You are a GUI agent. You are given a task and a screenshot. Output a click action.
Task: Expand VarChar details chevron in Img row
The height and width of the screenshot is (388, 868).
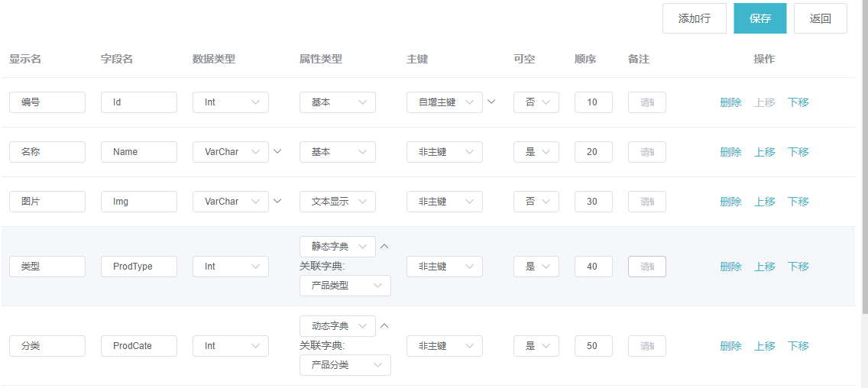coord(277,201)
